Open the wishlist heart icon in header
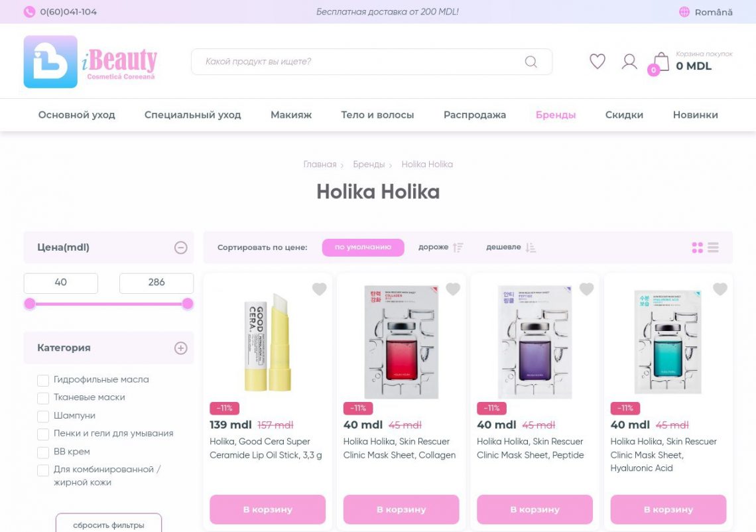The height and width of the screenshot is (532, 756). [598, 61]
